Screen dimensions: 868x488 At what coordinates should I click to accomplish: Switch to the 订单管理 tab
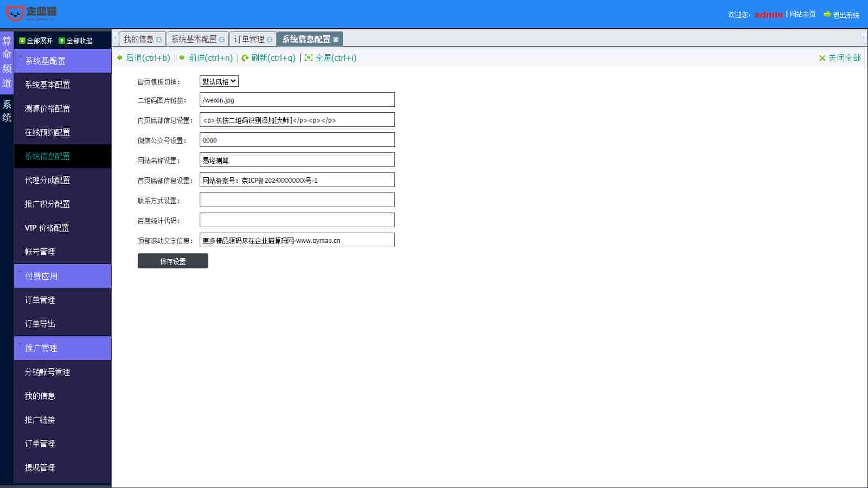[x=249, y=39]
